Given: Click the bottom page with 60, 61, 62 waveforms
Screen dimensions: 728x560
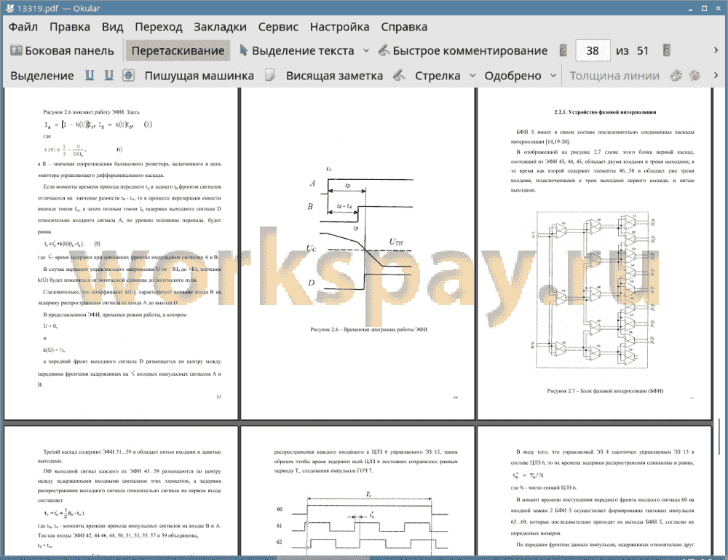Looking at the screenshot, I should [x=357, y=491].
